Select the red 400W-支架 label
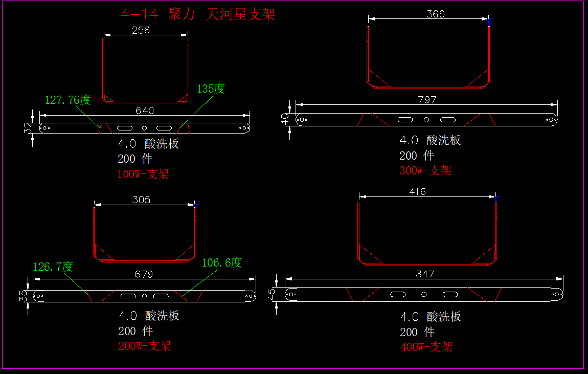588x374 pixels. click(x=426, y=347)
